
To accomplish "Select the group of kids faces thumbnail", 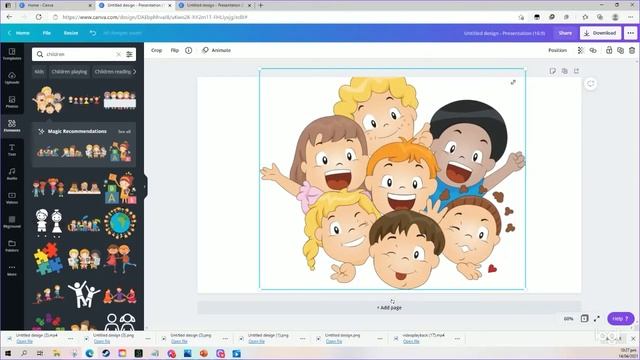I will (x=49, y=100).
